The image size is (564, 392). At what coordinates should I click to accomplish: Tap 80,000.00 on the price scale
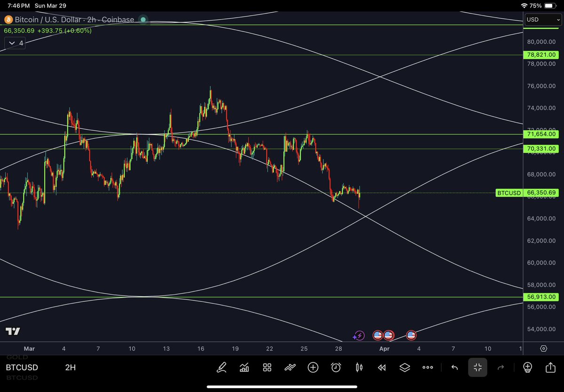[x=541, y=42]
